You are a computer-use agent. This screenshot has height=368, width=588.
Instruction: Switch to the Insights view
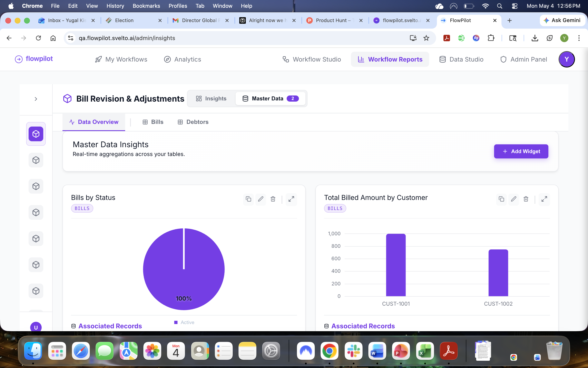click(211, 98)
